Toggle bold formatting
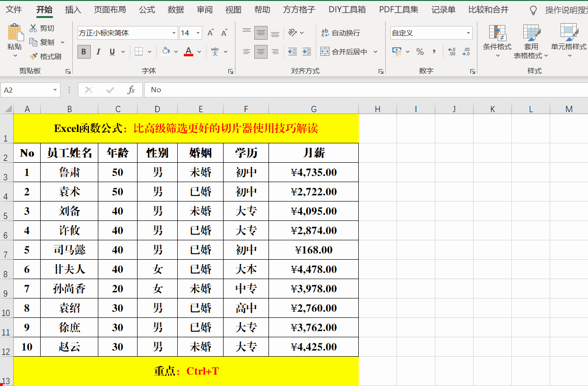The image size is (588, 386). [84, 52]
